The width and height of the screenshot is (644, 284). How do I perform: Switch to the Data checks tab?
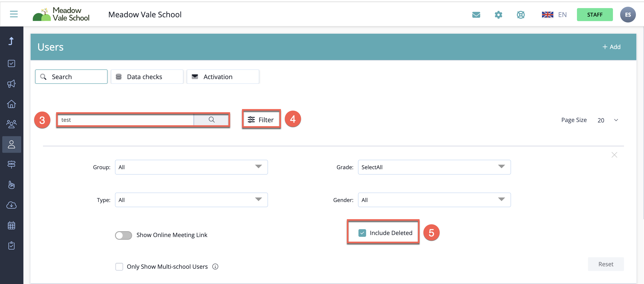[x=147, y=77]
